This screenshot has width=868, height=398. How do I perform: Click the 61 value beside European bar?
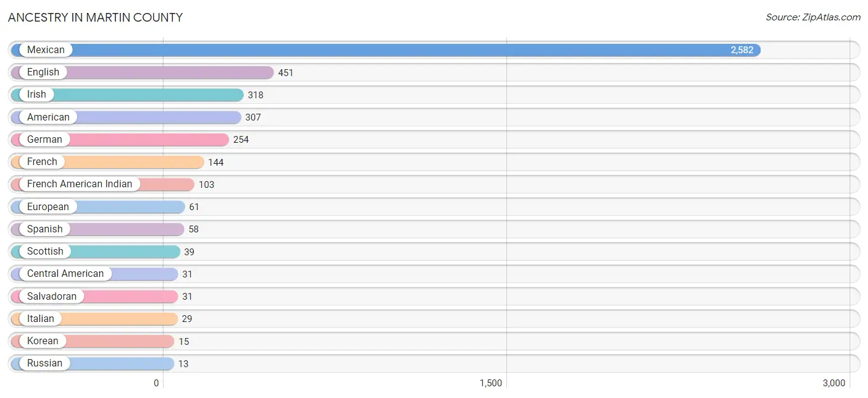point(194,207)
